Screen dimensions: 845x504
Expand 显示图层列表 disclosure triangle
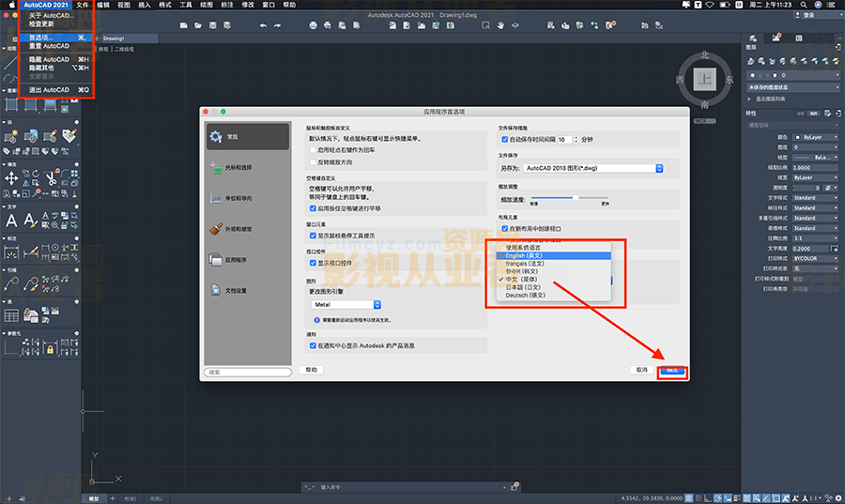pos(749,99)
